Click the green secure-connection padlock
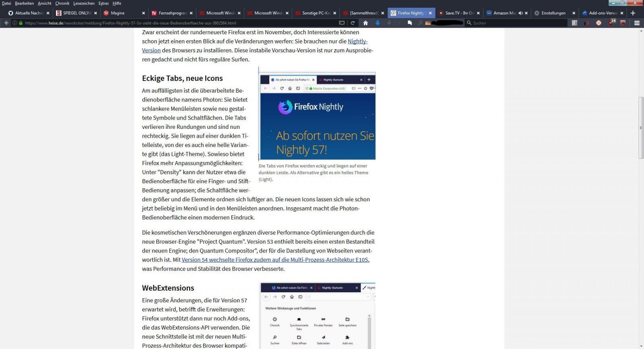The image size is (644, 349). click(21, 23)
